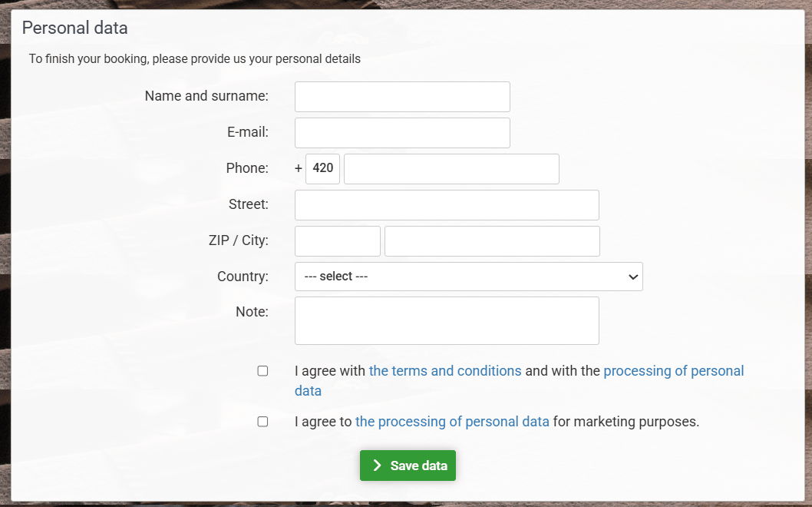The image size is (812, 507).
Task: Click the phone number input field
Action: pyautogui.click(x=451, y=169)
